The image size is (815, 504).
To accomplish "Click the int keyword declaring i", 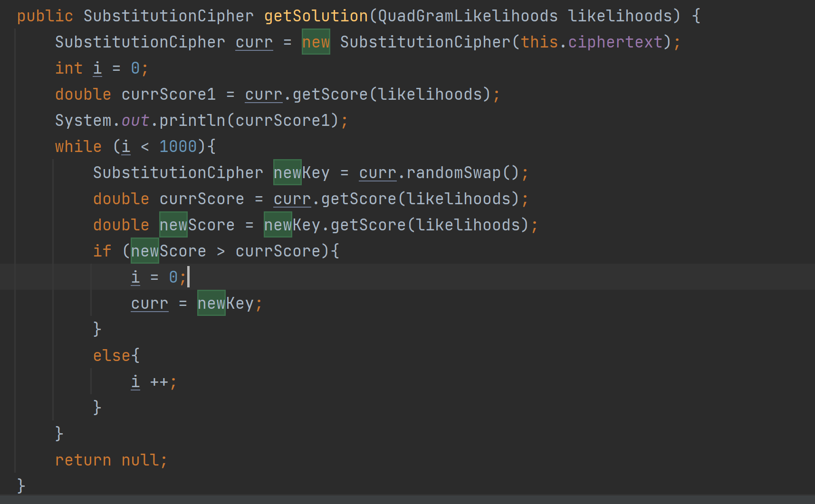I will (69, 68).
